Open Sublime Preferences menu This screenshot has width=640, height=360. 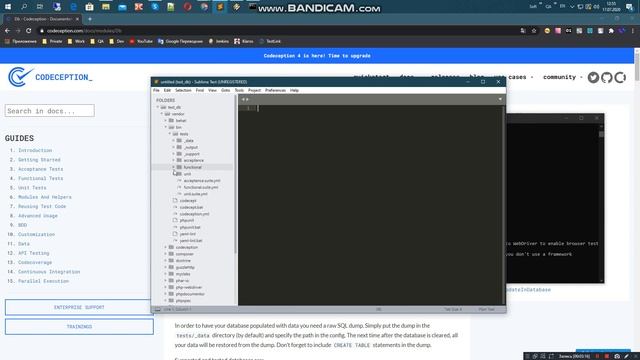click(275, 90)
